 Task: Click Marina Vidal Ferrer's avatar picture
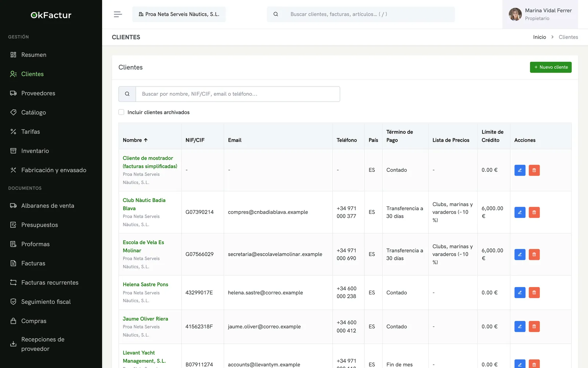pyautogui.click(x=515, y=14)
